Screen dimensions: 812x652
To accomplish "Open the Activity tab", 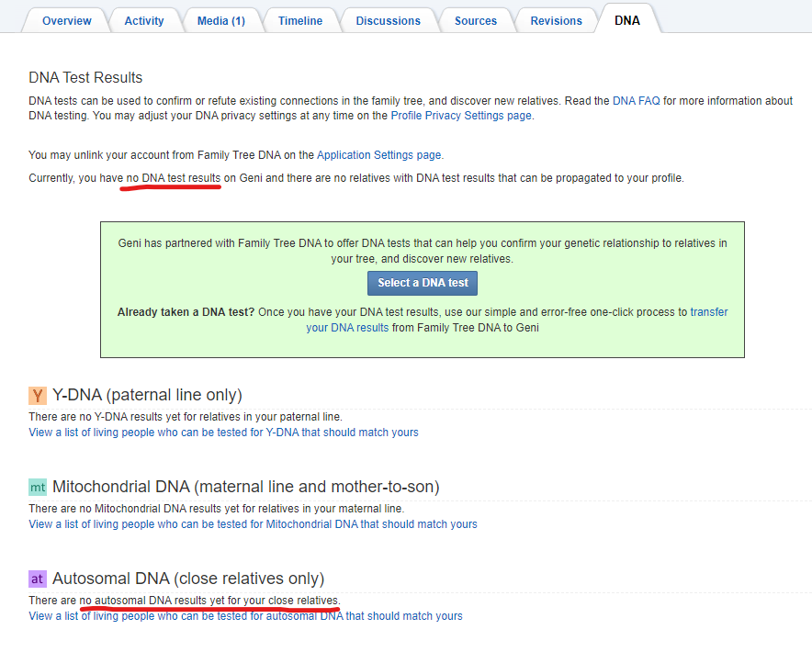I will pyautogui.click(x=144, y=20).
